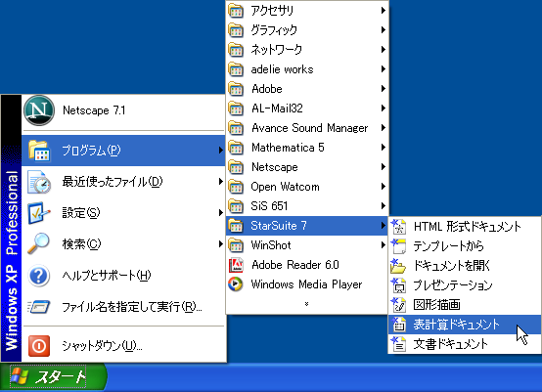Click the Open Watcom folder icon
The width and height of the screenshot is (542, 392).
pos(236,187)
